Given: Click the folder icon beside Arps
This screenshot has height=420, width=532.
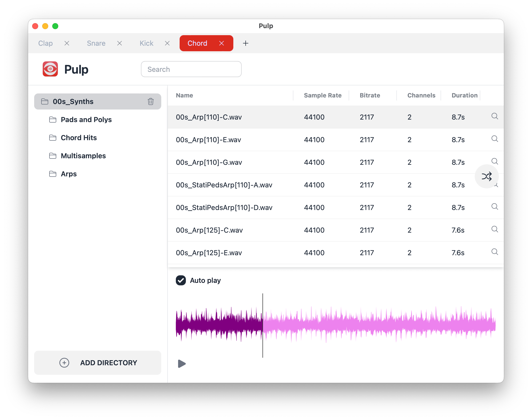Looking at the screenshot, I should click(53, 174).
